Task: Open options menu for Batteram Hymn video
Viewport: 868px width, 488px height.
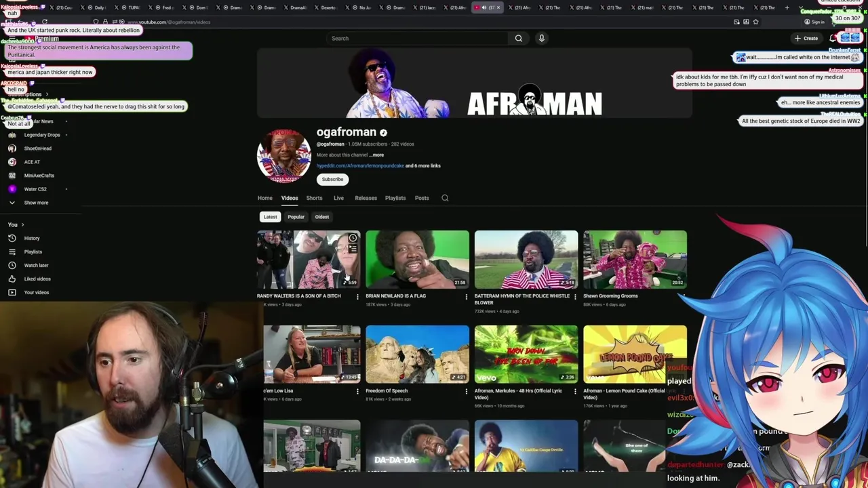Action: (x=575, y=297)
